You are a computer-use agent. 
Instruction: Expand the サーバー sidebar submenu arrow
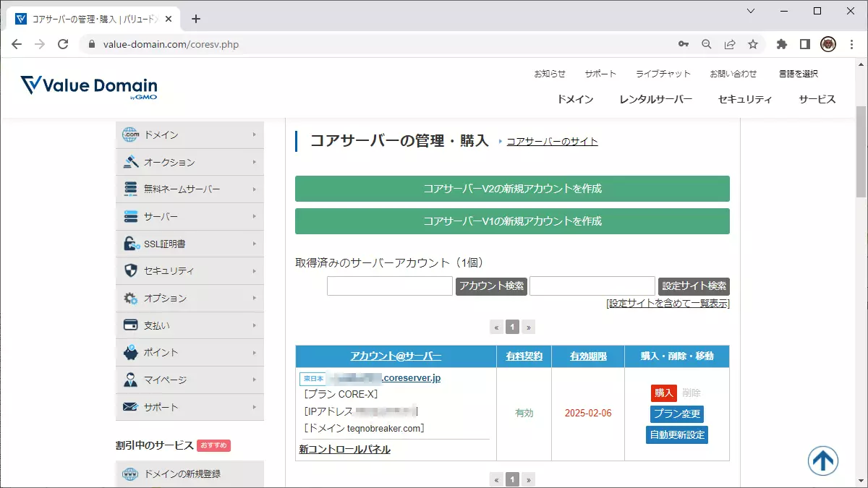(x=255, y=216)
